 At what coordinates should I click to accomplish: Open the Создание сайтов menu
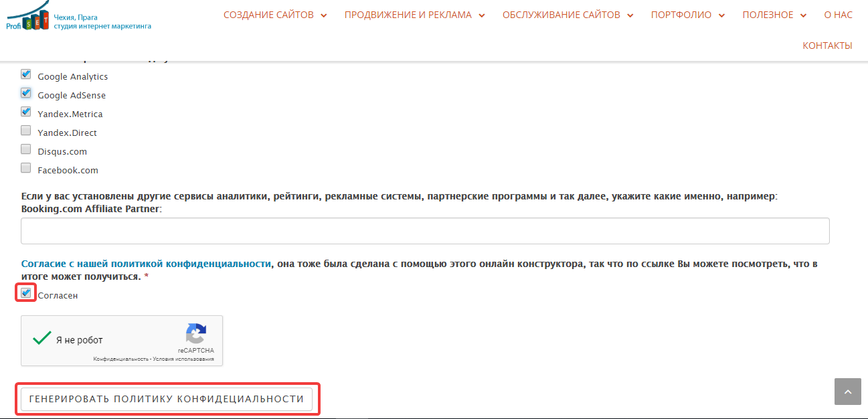[x=268, y=15]
